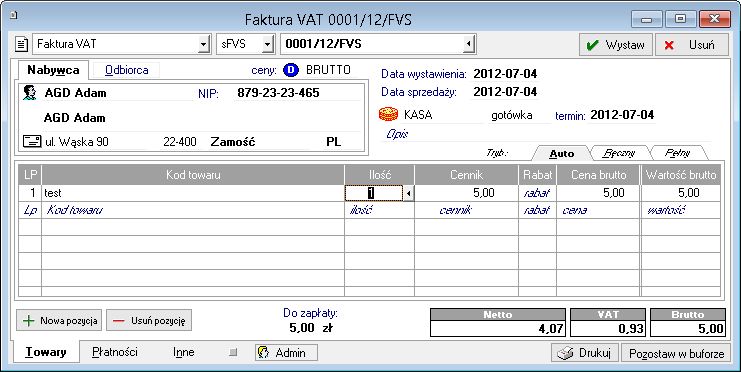
Task: Select the Auto mode tab
Action: (x=562, y=153)
